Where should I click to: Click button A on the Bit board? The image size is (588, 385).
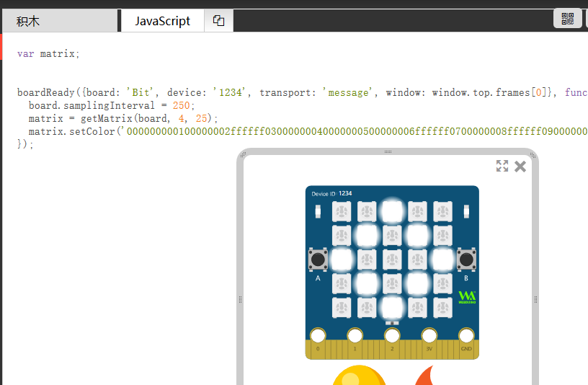click(318, 260)
